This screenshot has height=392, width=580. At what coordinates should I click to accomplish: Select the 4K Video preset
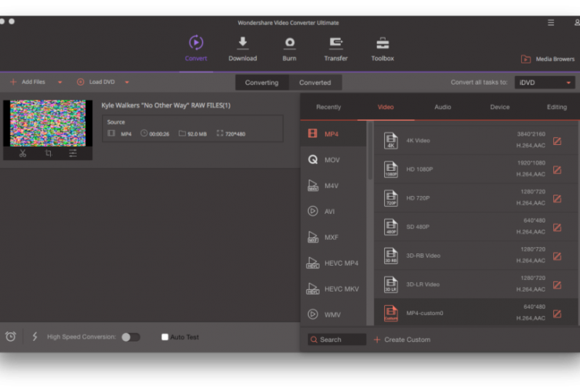coord(475,140)
